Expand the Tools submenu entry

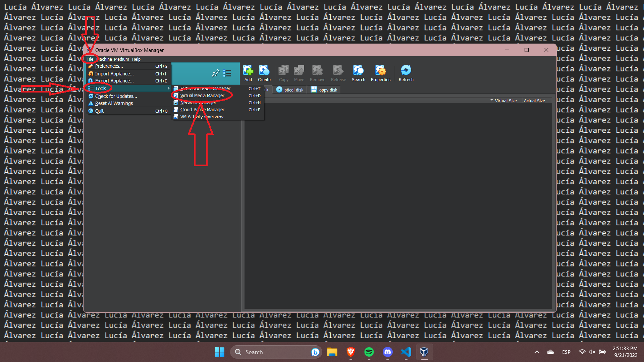click(101, 88)
